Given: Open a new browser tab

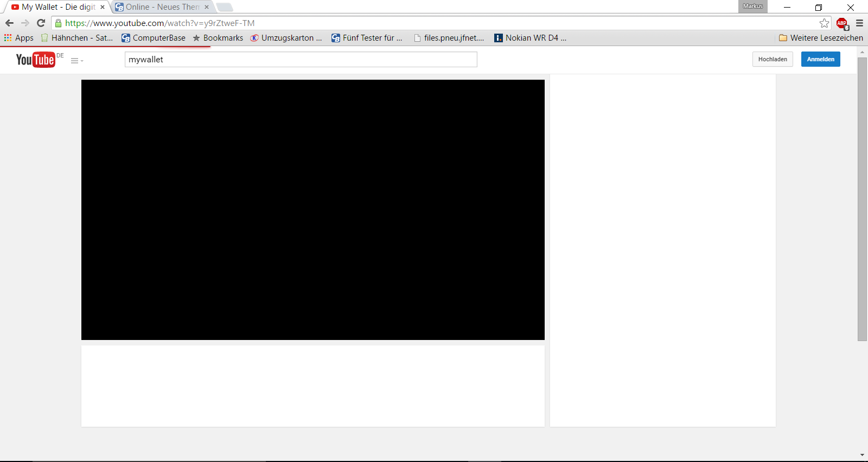Looking at the screenshot, I should (225, 7).
